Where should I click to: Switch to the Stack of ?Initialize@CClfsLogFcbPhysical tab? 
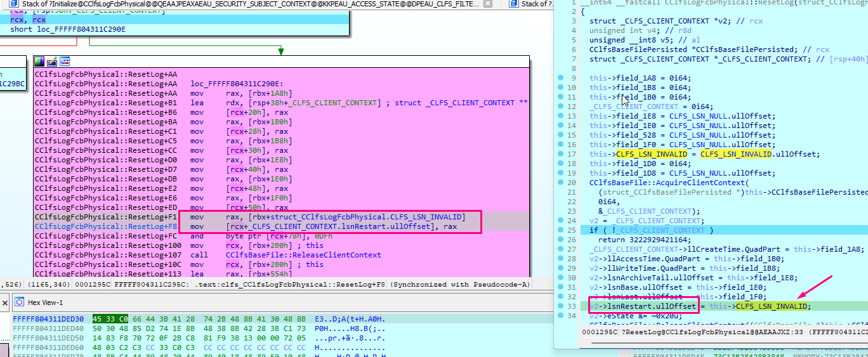(251, 4)
